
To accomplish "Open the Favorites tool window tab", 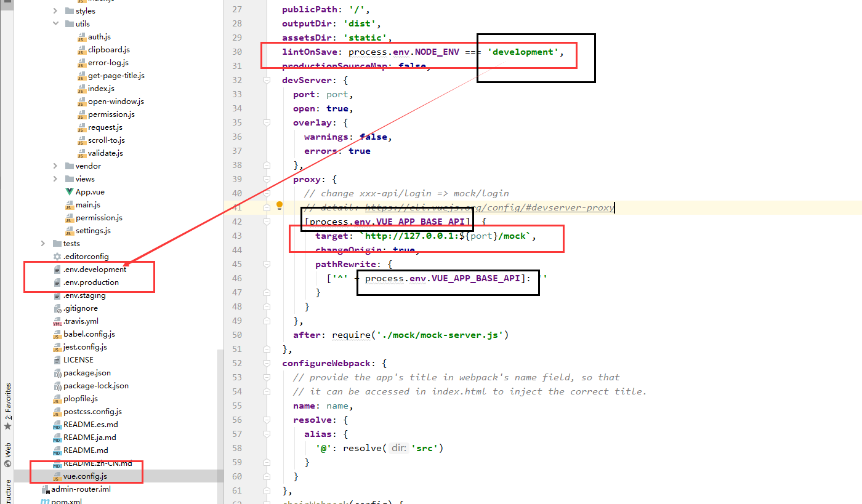I will click(x=8, y=406).
